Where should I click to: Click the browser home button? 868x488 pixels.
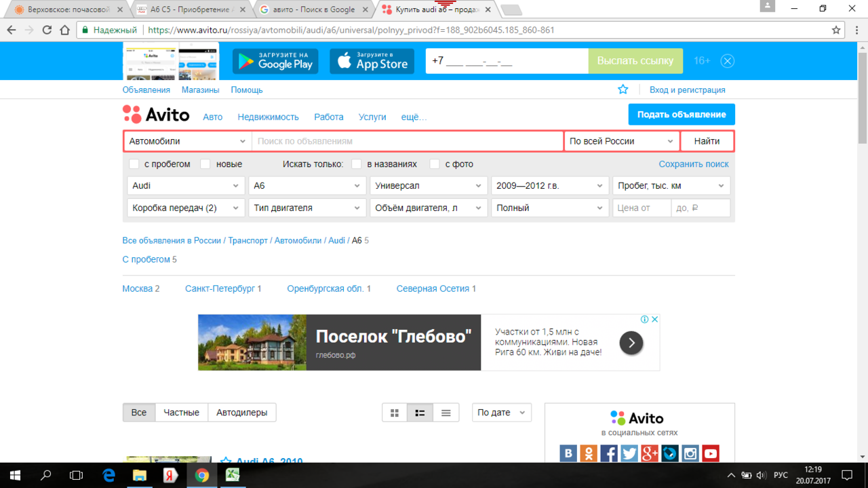coord(65,30)
